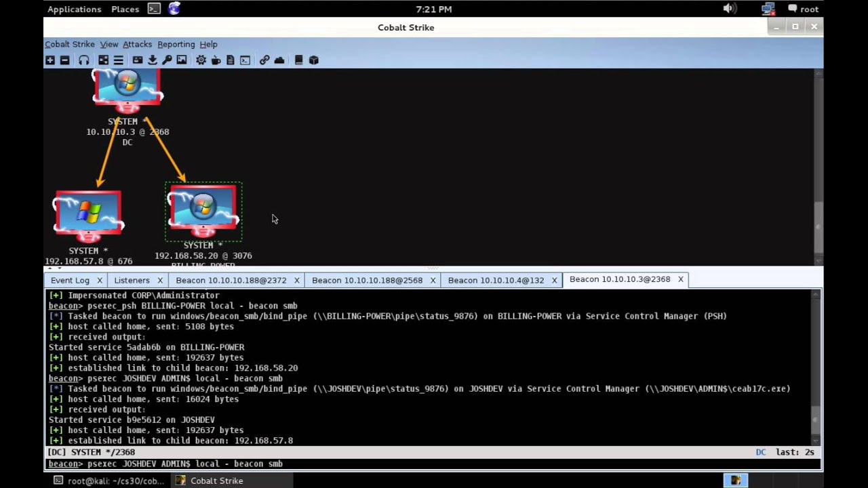Open downloaded files arrow icon
The height and width of the screenshot is (488, 868).
pyautogui.click(x=153, y=60)
